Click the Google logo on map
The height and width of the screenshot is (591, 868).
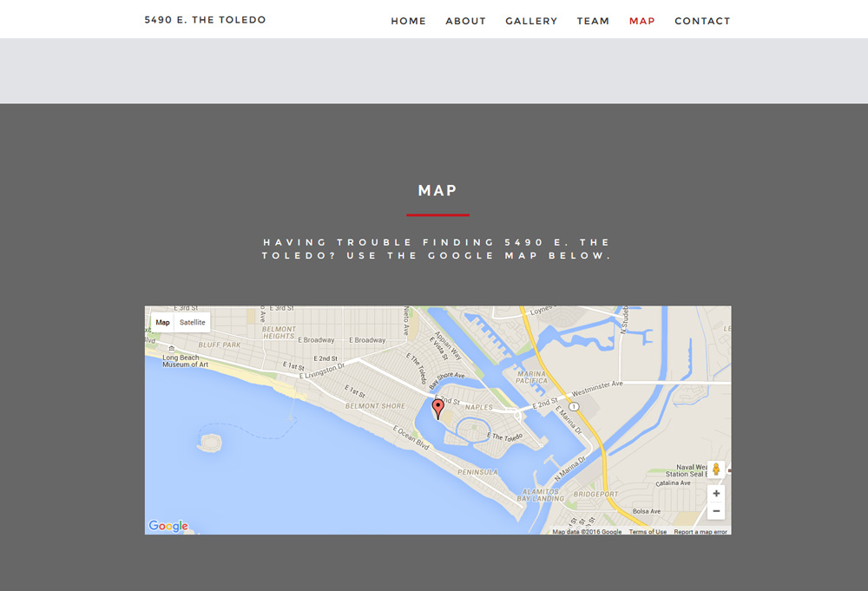click(x=168, y=526)
